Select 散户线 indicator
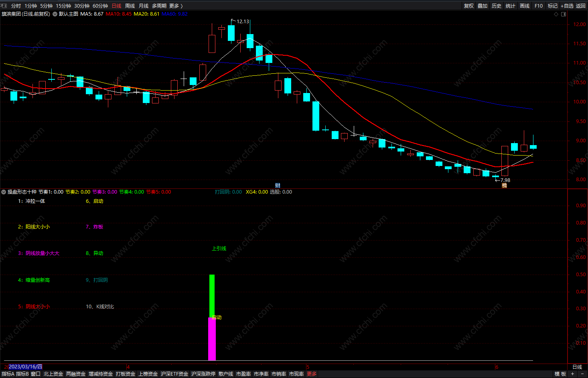 click(x=226, y=374)
